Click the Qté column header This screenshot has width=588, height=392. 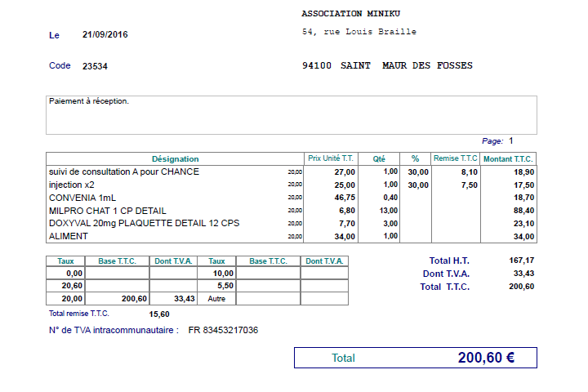[x=379, y=158]
